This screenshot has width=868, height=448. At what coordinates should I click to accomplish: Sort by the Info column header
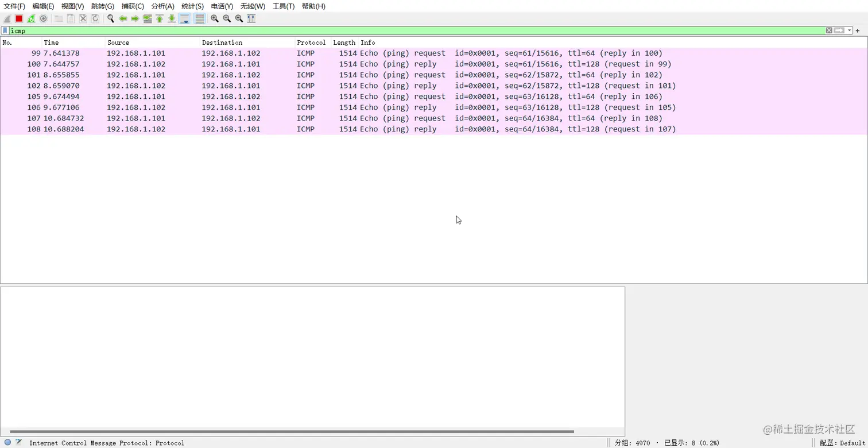(x=613, y=43)
